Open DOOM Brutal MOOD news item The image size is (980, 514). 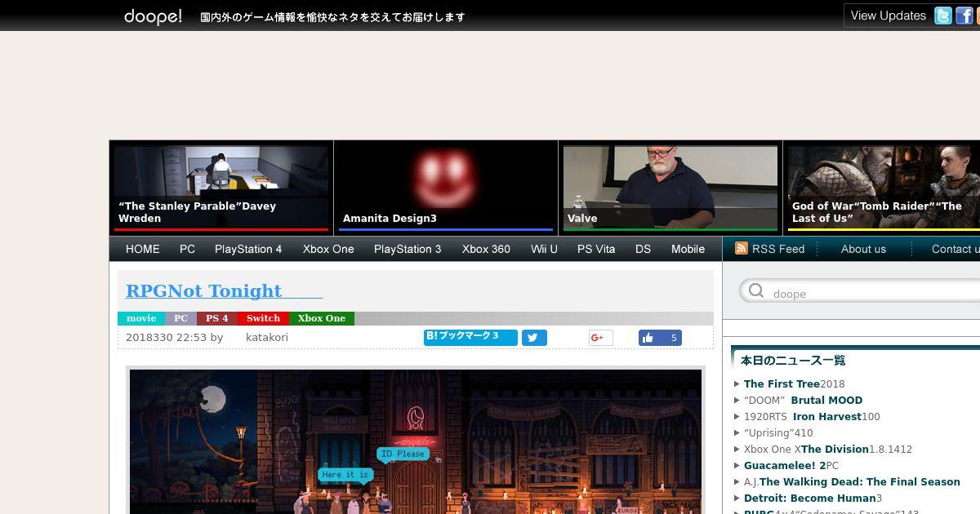pos(803,400)
